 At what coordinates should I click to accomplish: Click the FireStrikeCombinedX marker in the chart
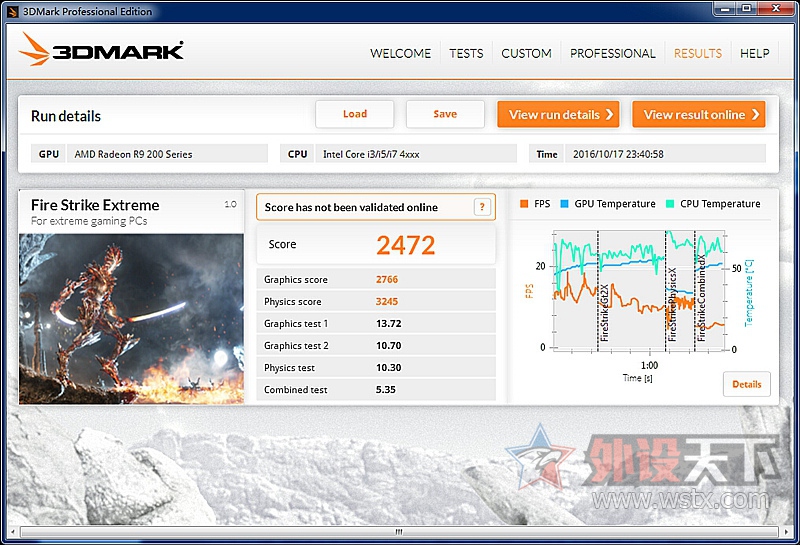click(x=702, y=298)
